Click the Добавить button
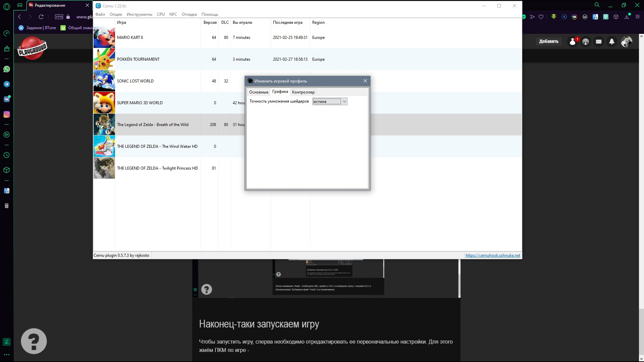644x362 pixels. click(549, 42)
